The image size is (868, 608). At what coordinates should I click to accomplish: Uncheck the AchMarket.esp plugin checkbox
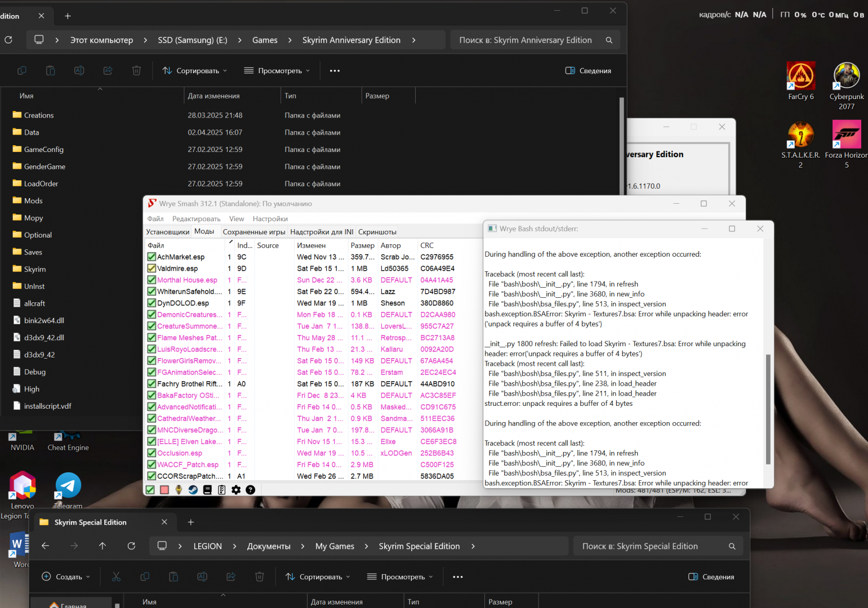(152, 257)
